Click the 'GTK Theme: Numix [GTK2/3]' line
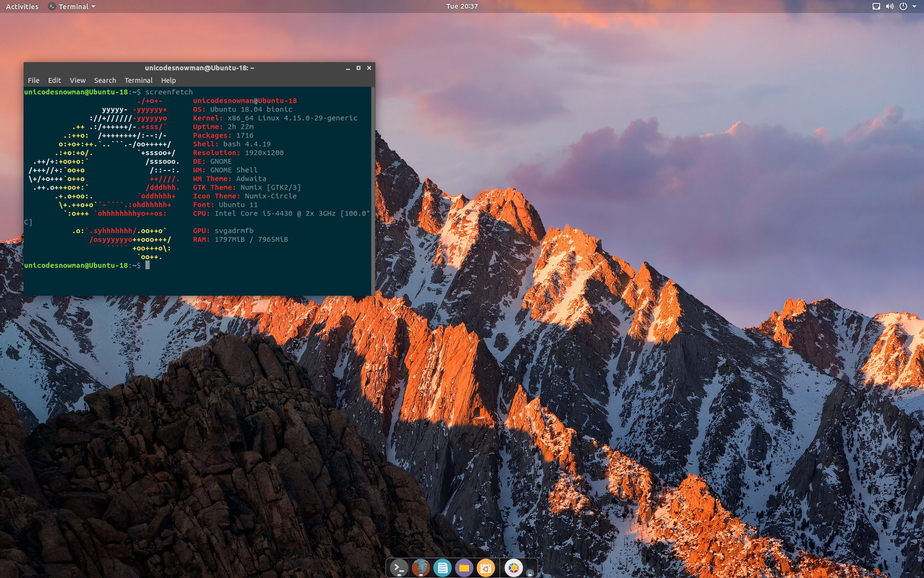 click(x=247, y=187)
